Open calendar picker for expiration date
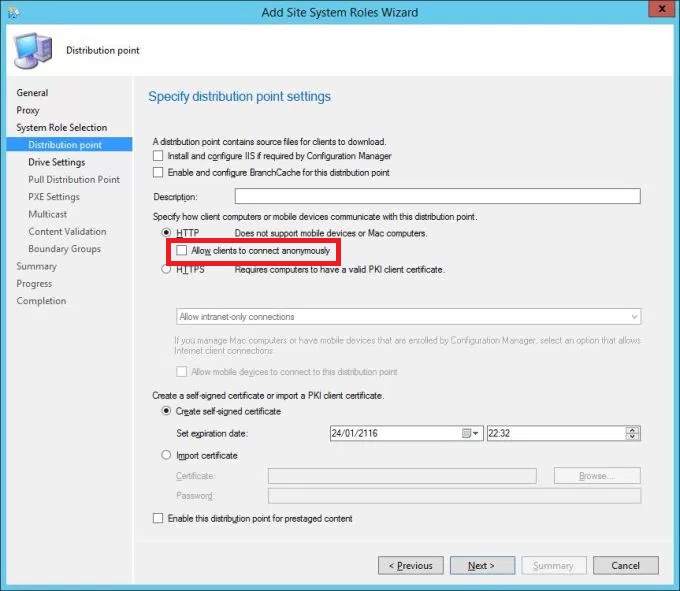 click(470, 433)
